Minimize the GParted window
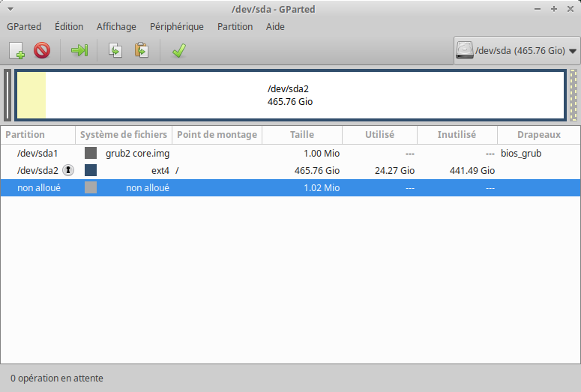The height and width of the screenshot is (392, 581). point(538,9)
